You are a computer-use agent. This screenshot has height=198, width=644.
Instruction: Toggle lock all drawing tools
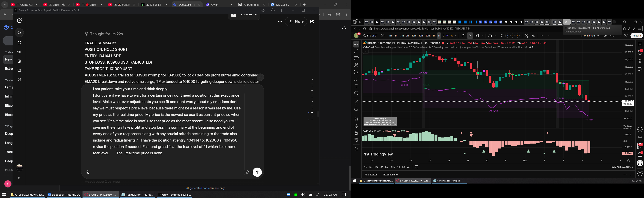click(356, 133)
